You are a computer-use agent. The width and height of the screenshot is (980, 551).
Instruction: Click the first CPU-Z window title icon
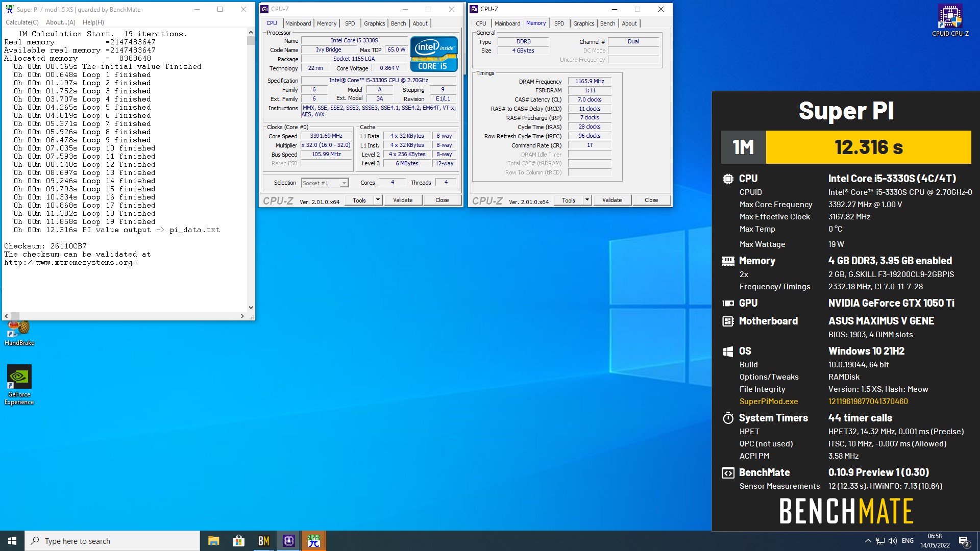tap(264, 9)
